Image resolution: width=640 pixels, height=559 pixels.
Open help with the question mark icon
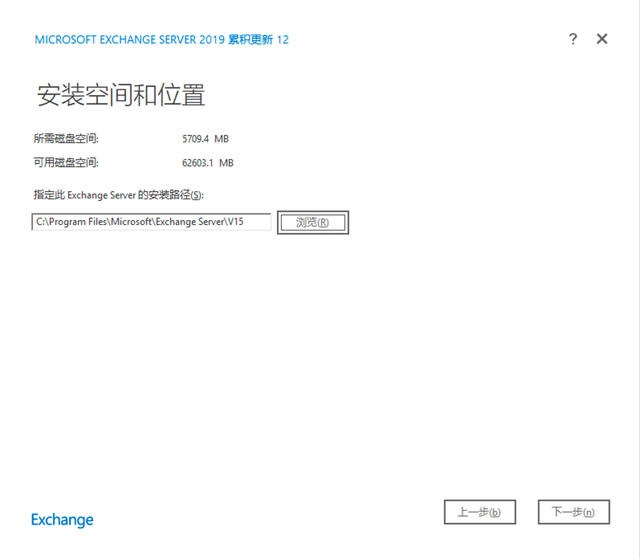tap(573, 39)
